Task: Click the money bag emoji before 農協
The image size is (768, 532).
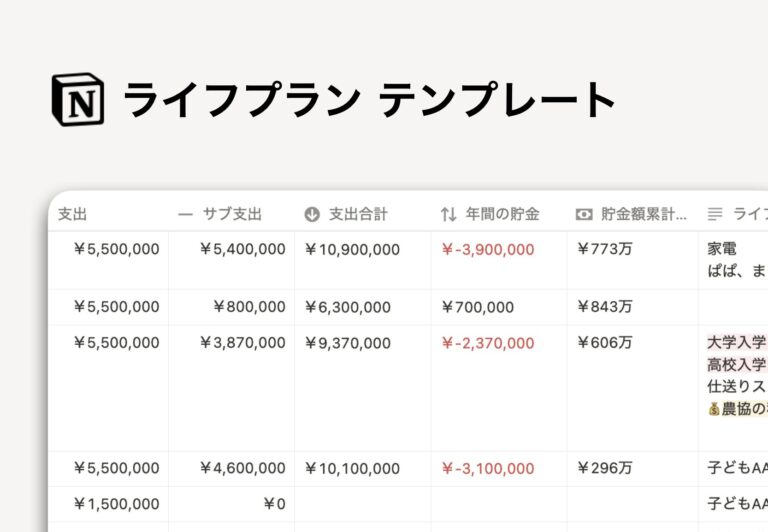Action: (714, 409)
